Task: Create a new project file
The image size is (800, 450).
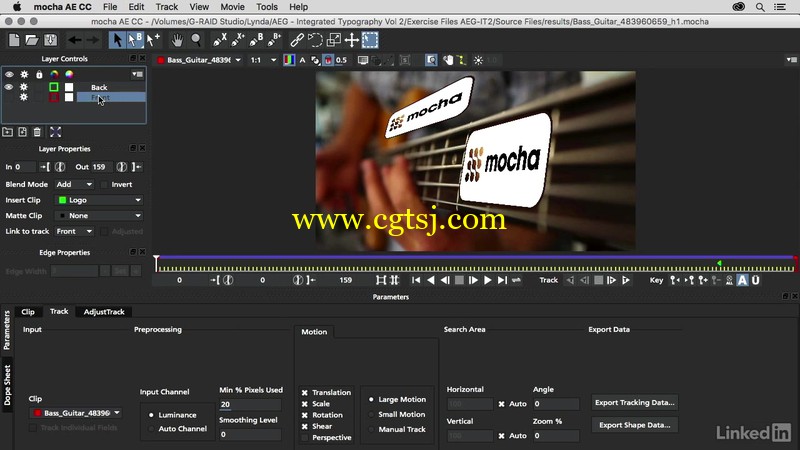Action: [14, 40]
